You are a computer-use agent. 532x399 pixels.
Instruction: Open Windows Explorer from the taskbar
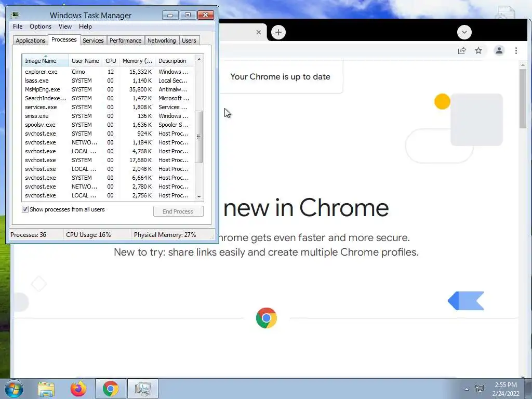tap(46, 389)
